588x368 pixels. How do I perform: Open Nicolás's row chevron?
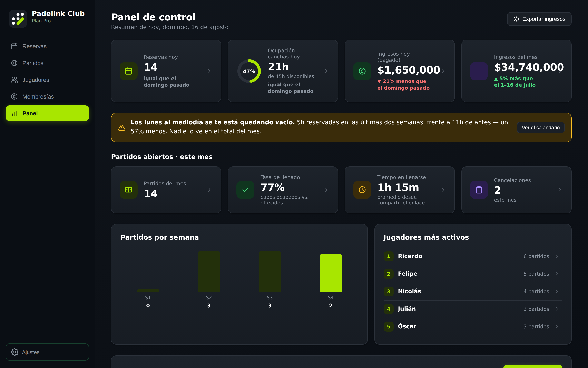557,291
